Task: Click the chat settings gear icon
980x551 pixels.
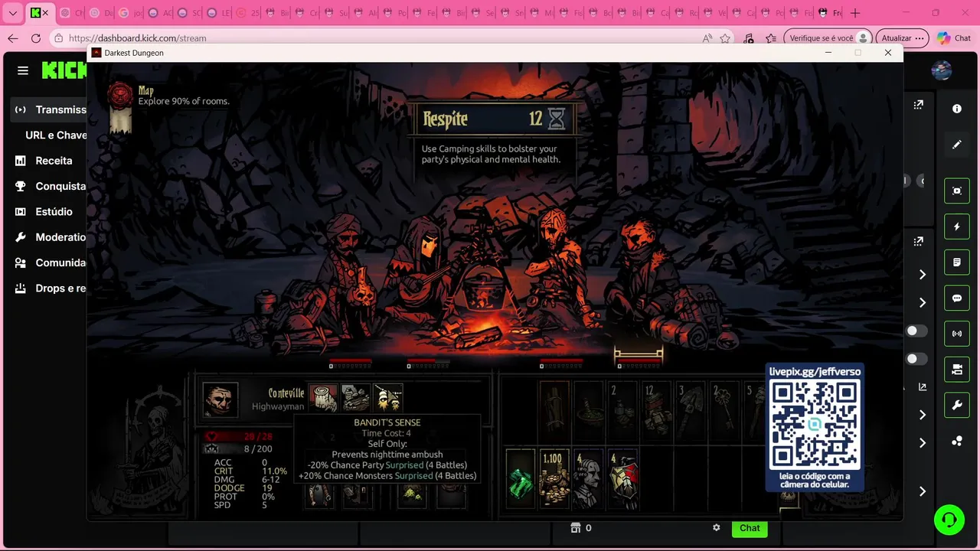Action: 717,527
